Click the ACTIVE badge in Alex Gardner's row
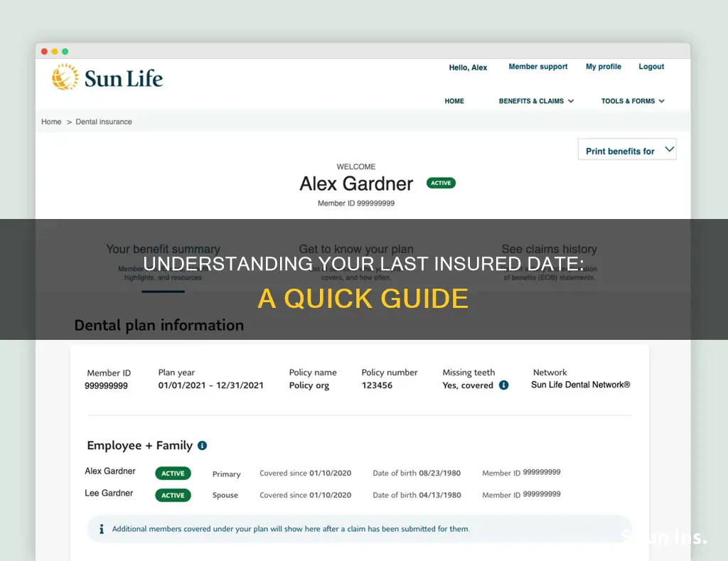 pos(173,474)
